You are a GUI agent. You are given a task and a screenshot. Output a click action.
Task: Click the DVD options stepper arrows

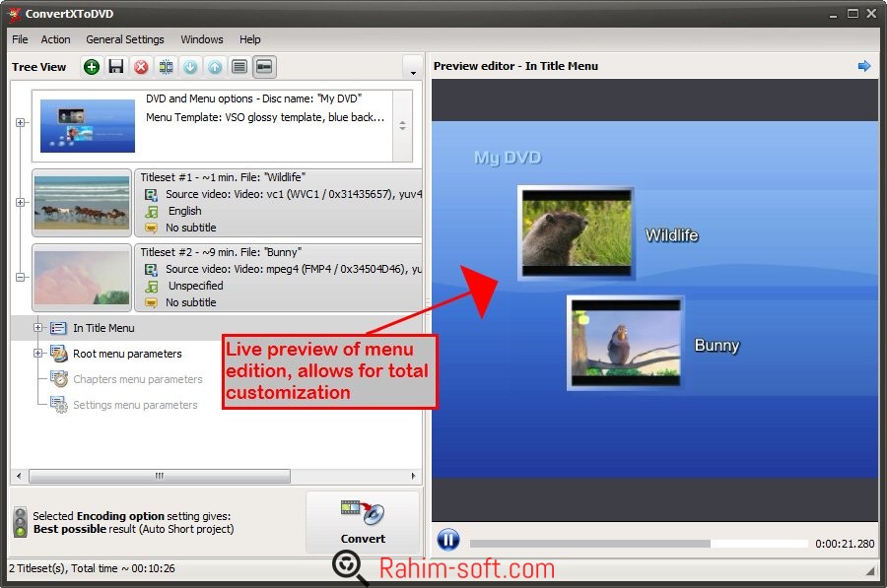[x=402, y=125]
